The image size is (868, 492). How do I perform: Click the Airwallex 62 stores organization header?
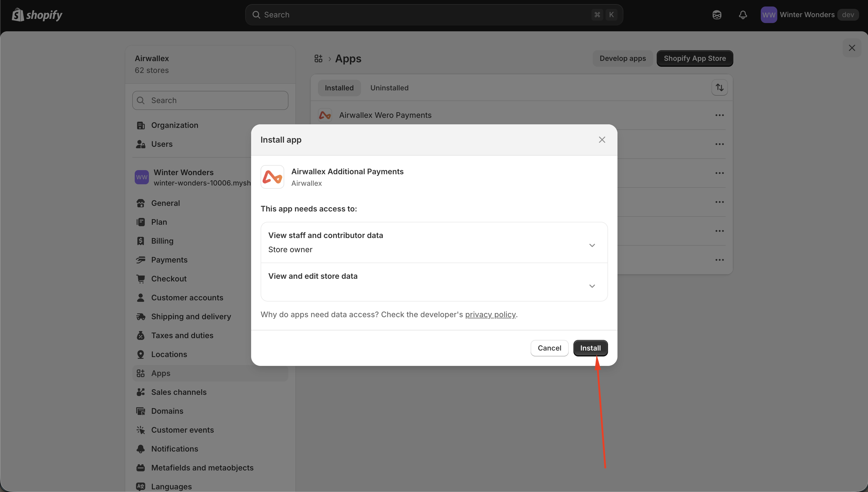click(210, 64)
